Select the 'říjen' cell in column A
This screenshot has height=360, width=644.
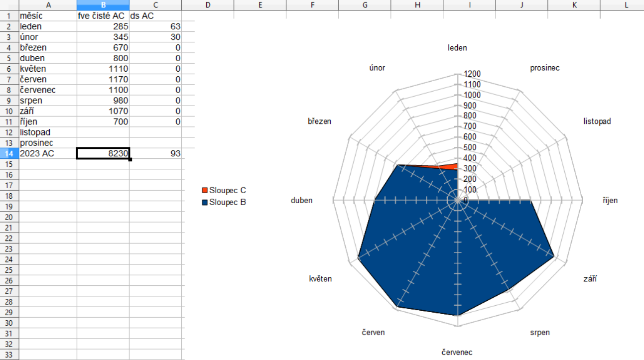tap(48, 121)
